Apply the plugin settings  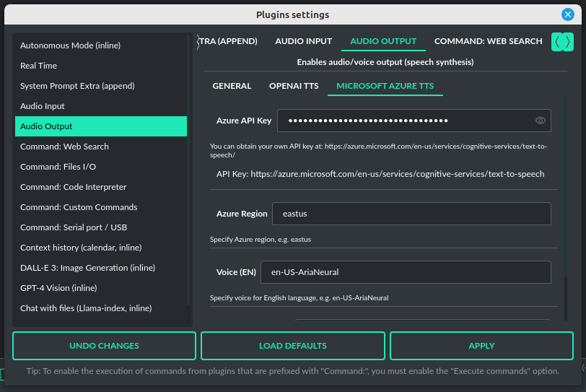point(481,346)
